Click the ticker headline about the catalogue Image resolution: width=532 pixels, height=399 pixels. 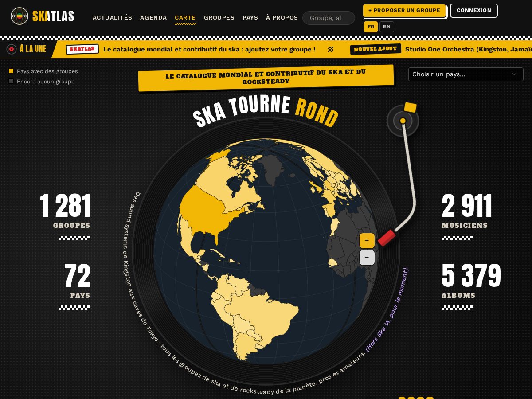209,49
